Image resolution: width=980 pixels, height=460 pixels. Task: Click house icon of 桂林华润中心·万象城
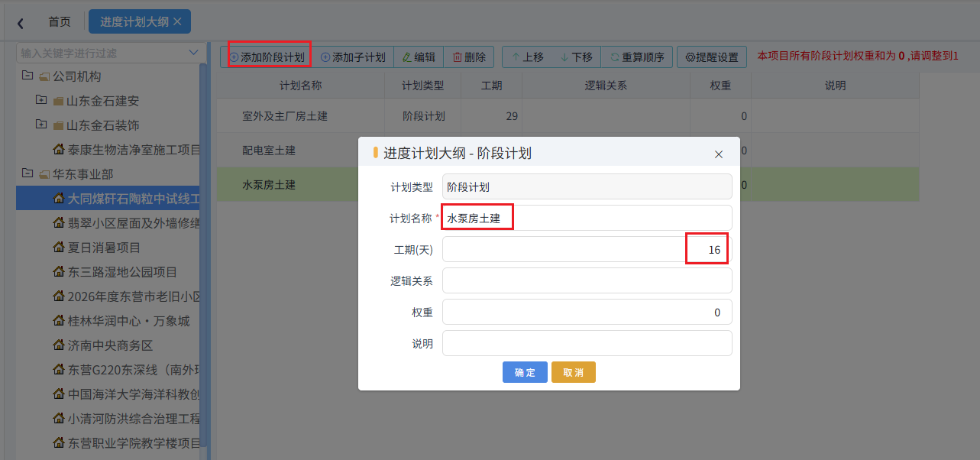pyautogui.click(x=59, y=320)
